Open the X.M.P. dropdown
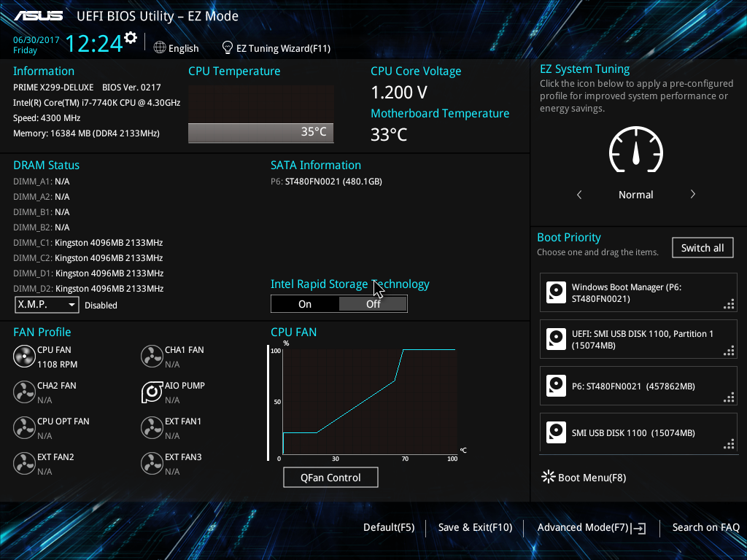Viewport: 747px width, 560px height. coord(47,304)
